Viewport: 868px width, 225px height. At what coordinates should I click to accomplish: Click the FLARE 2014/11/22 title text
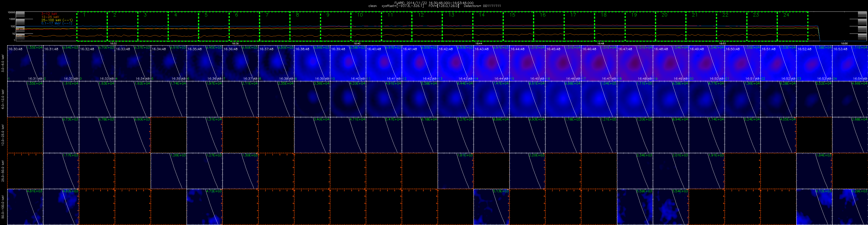point(434,3)
